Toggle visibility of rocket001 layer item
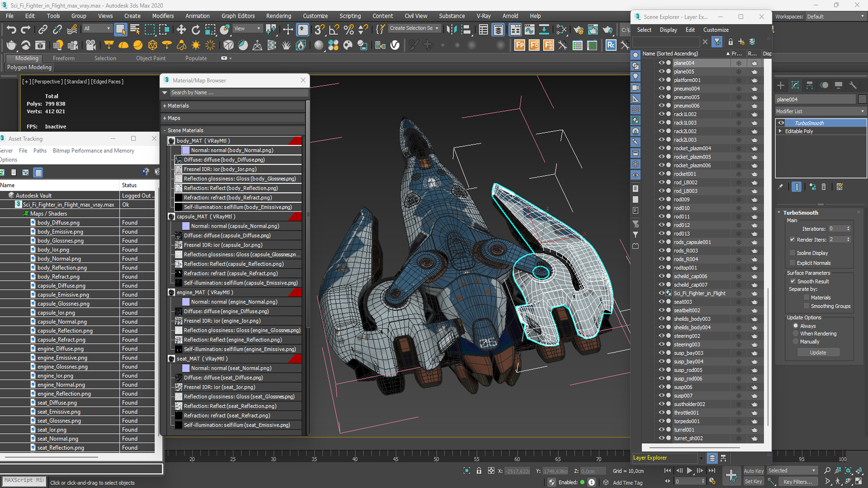The image size is (868, 488). click(x=661, y=174)
